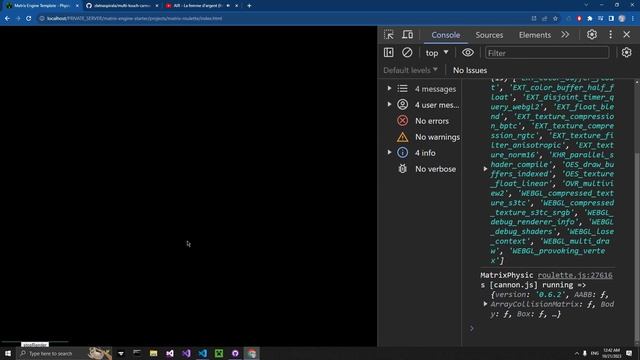The height and width of the screenshot is (360, 640).
Task: Open File Explorer from the taskbar
Action: click(153, 353)
